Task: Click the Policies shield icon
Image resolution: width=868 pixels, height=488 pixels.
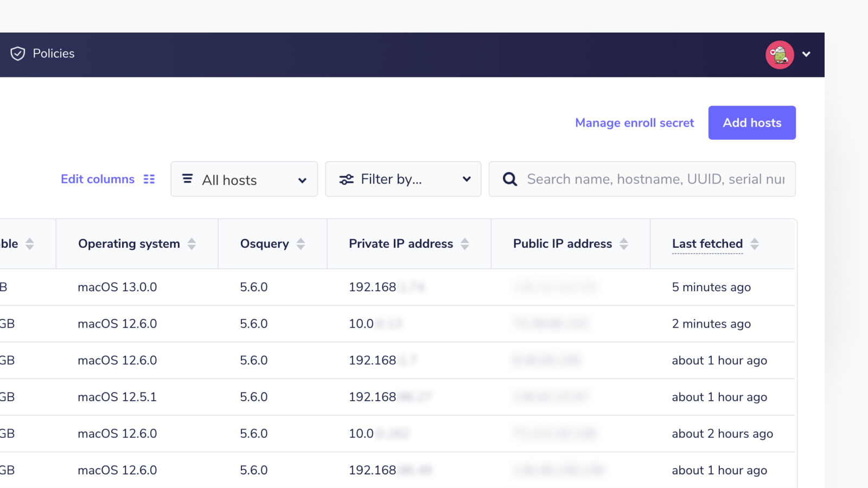Action: point(18,54)
